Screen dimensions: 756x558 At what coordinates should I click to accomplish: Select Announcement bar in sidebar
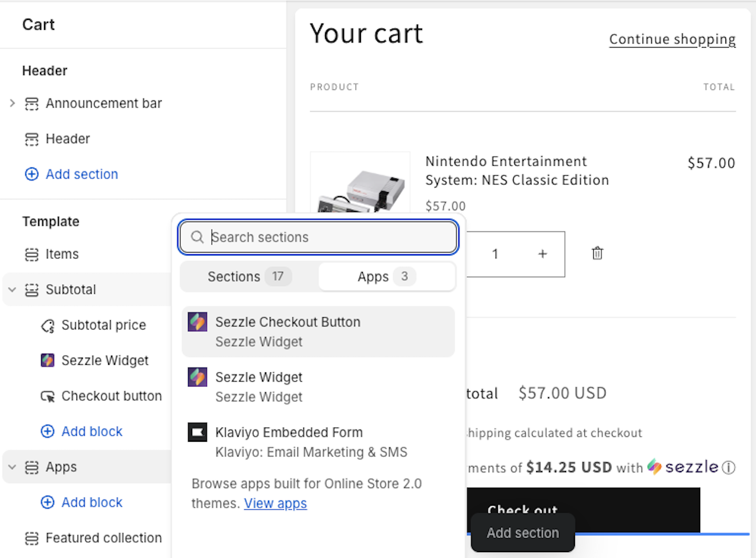103,104
